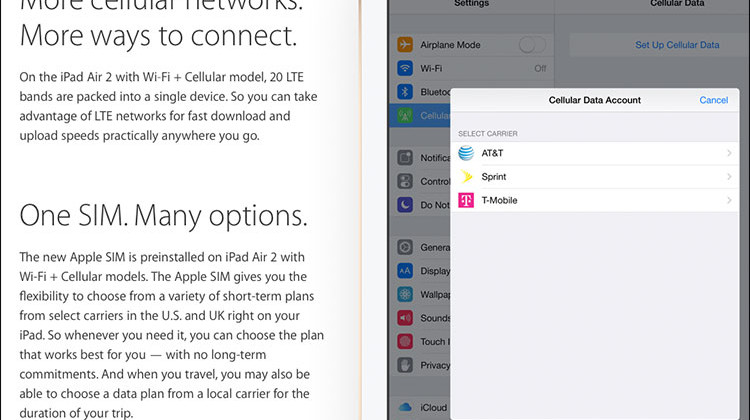The image size is (750, 420).
Task: Expand the Sprint carrier chevron
Action: tap(729, 177)
